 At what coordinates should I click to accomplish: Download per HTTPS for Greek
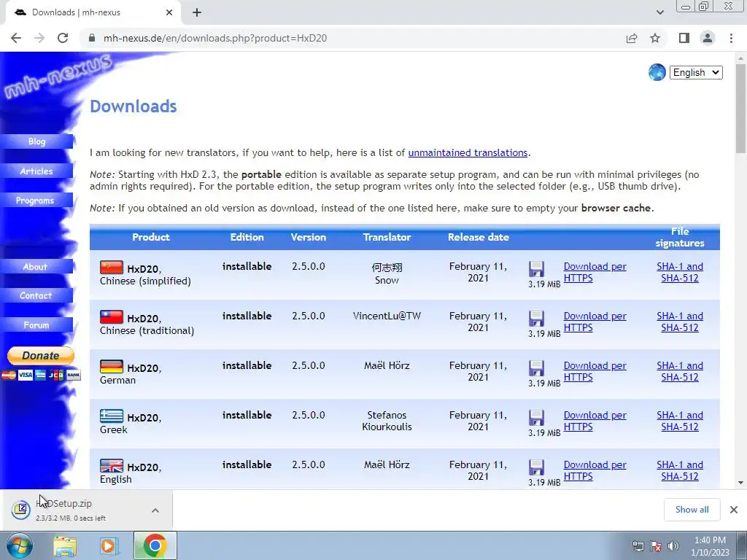coord(595,421)
